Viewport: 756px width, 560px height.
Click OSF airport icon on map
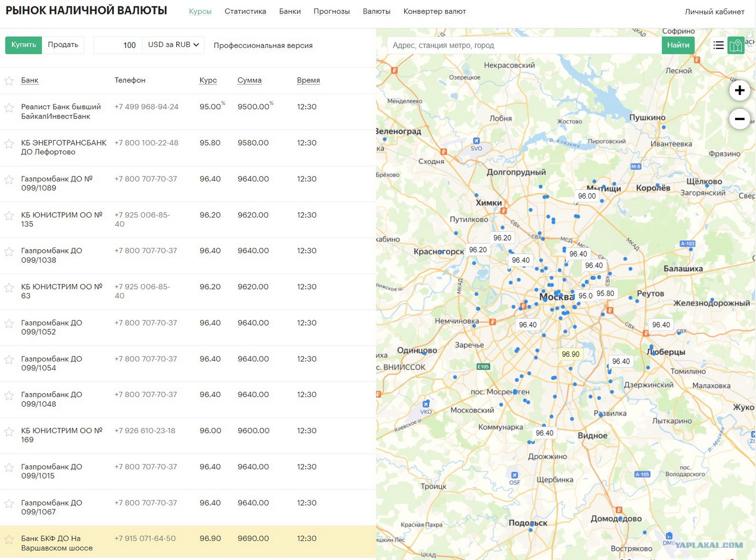pyautogui.click(x=514, y=475)
